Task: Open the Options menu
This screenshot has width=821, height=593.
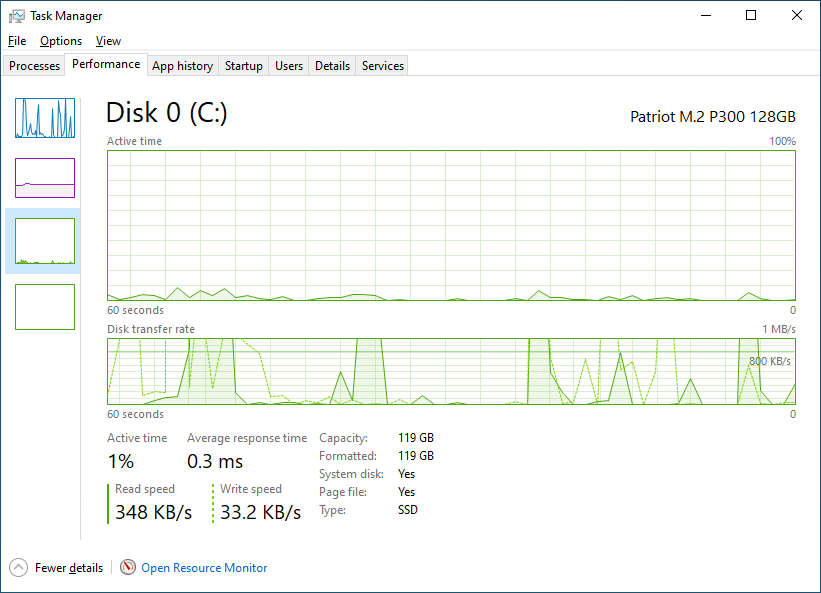Action: tap(61, 41)
